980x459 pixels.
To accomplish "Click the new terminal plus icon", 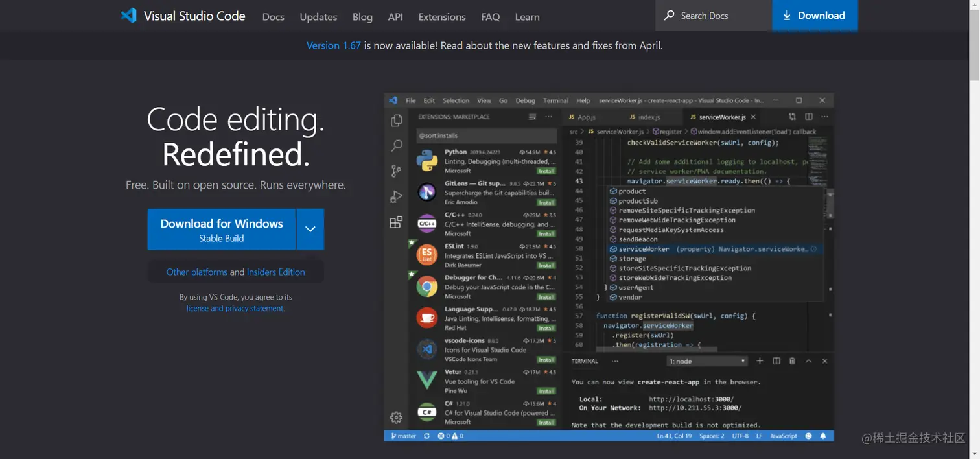I will 760,361.
